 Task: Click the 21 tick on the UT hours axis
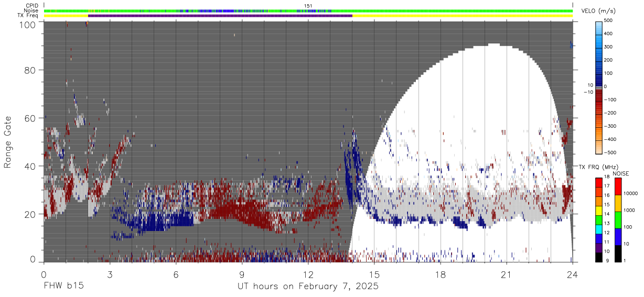[507, 274]
